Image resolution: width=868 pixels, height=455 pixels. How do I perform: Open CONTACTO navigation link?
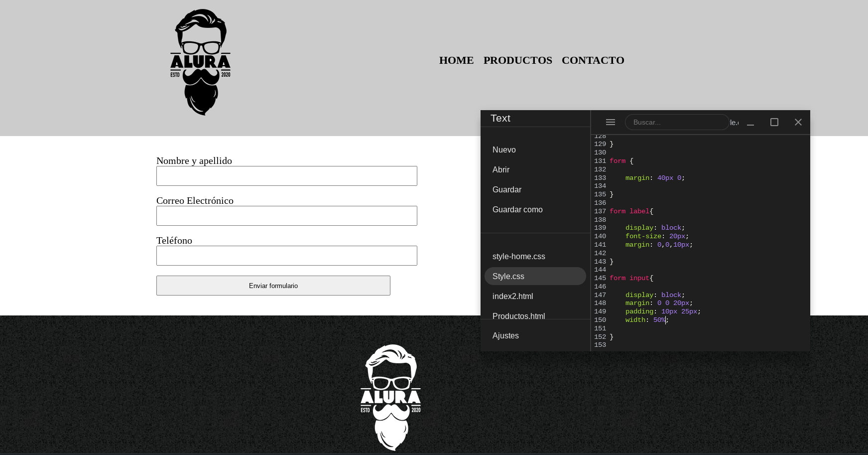click(x=593, y=60)
